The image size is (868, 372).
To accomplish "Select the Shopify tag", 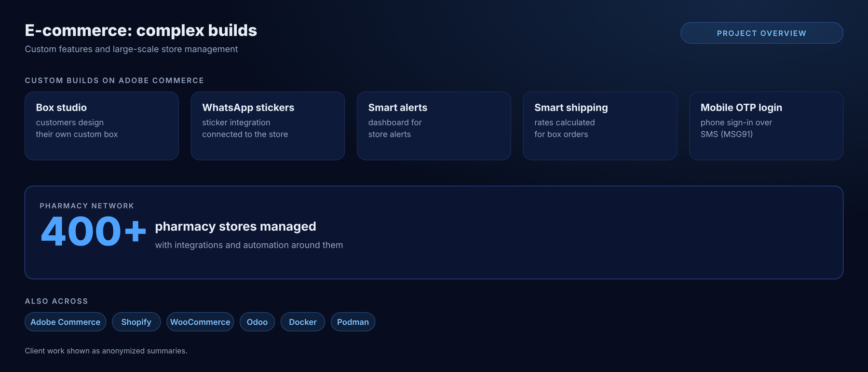I will 136,322.
